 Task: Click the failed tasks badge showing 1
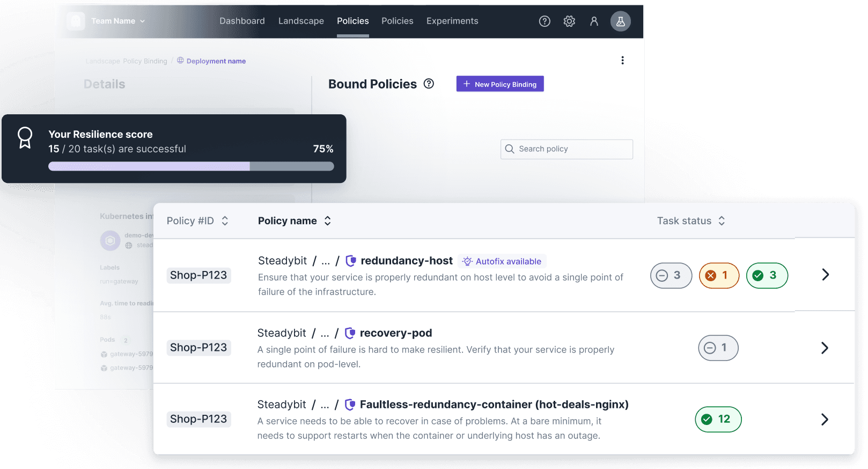(x=719, y=275)
